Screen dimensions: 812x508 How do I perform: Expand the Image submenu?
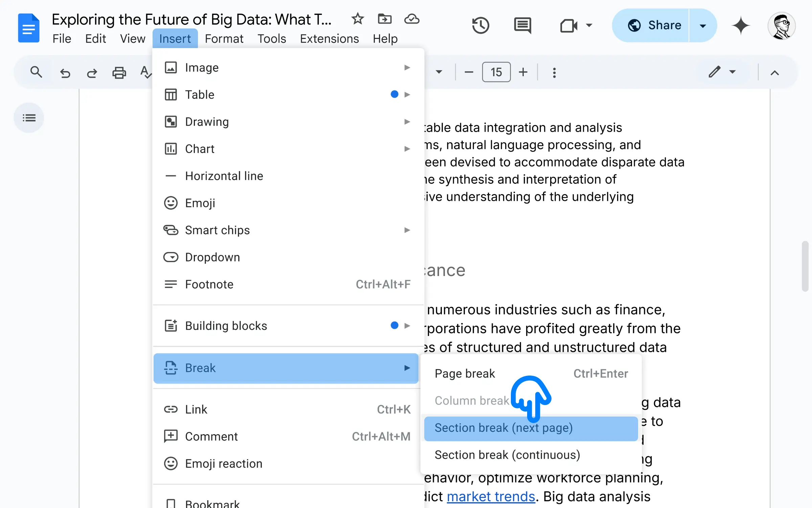288,68
